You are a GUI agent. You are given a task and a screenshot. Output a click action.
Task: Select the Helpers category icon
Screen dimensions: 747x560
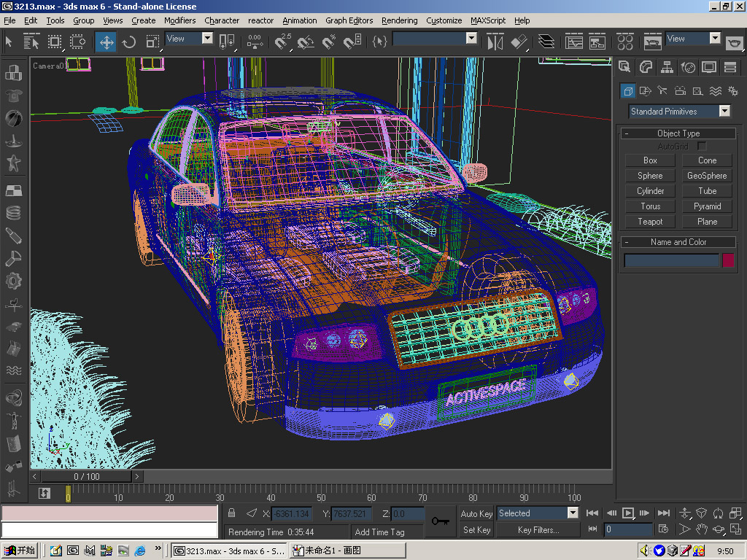(697, 90)
